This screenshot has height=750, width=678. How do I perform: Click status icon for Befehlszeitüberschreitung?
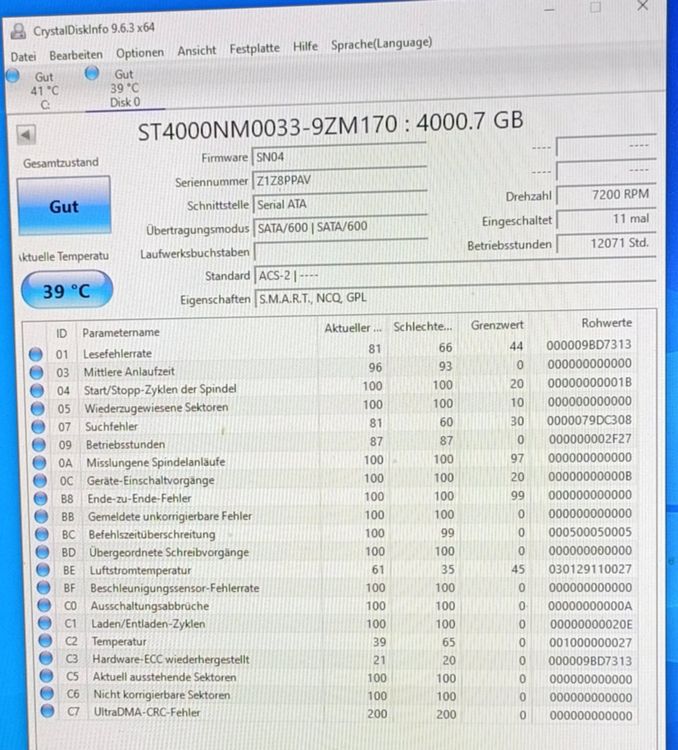coord(42,534)
